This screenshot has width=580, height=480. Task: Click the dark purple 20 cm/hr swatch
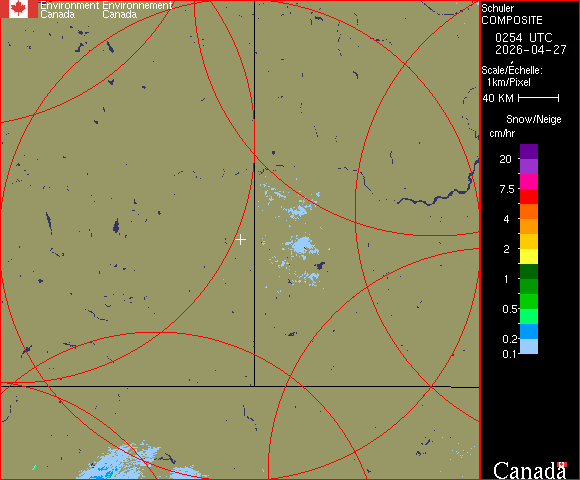[529, 152]
